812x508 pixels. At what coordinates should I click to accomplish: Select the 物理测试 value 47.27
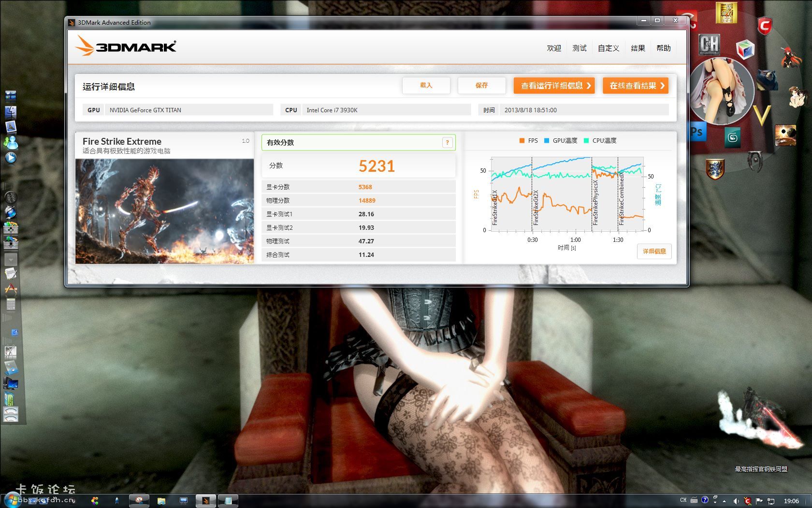pyautogui.click(x=366, y=241)
